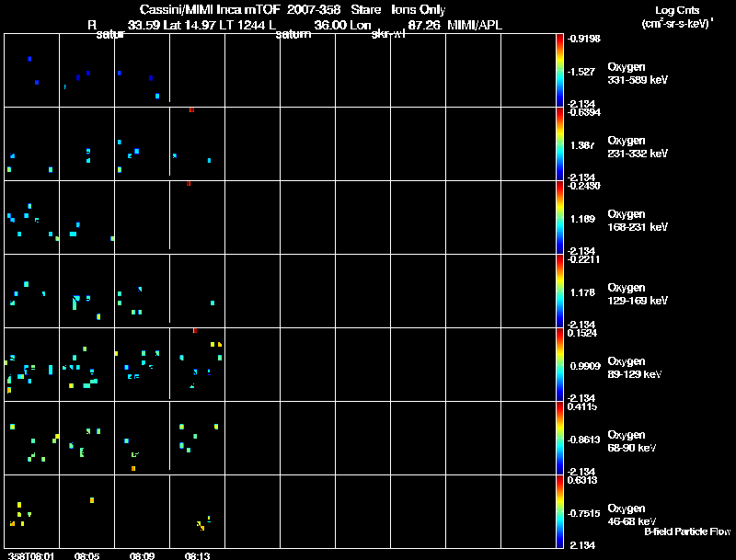
Task: Click the skr-w label above the panels
Action: 387,34
